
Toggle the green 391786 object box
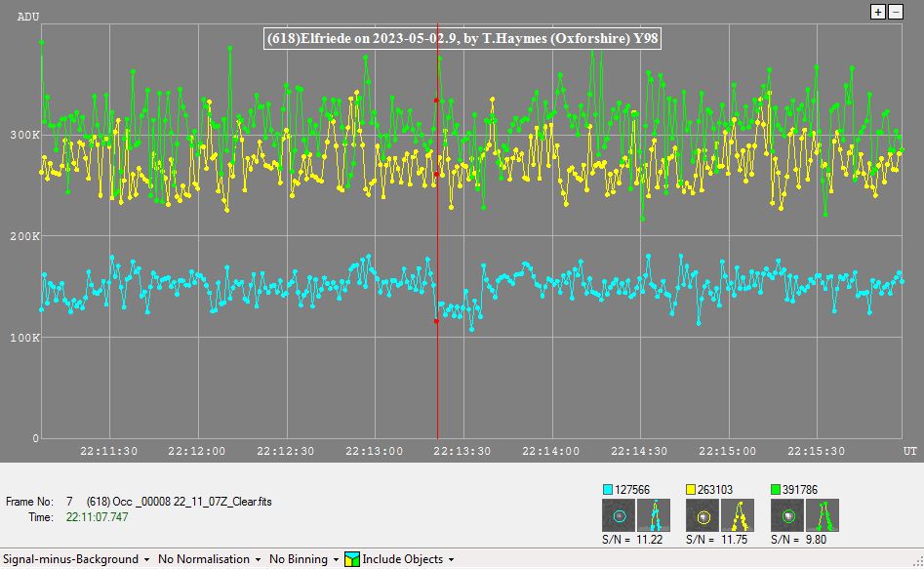(x=775, y=490)
